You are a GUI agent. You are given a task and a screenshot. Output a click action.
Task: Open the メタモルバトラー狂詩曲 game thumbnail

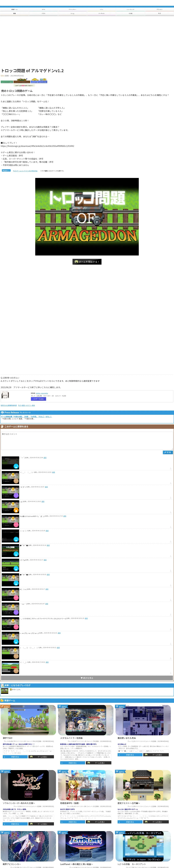point(86,720)
